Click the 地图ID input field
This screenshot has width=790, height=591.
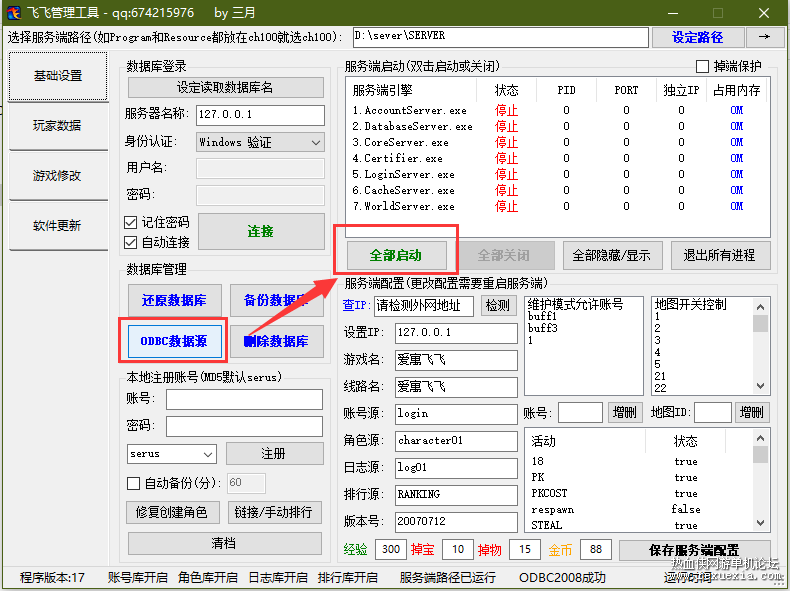point(712,412)
